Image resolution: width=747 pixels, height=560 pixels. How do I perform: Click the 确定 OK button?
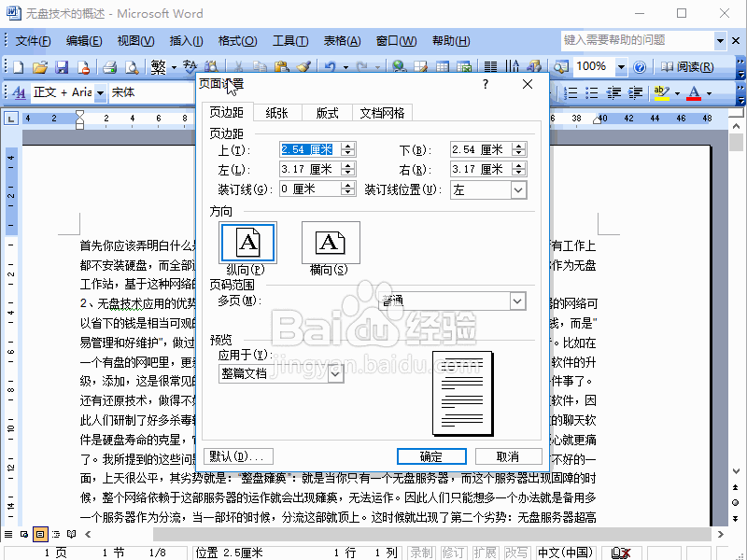[431, 456]
